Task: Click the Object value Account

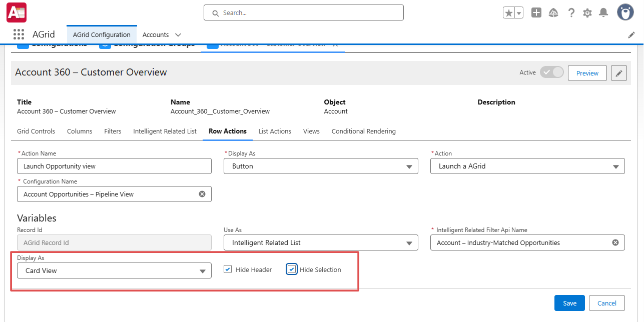Action: click(x=336, y=111)
